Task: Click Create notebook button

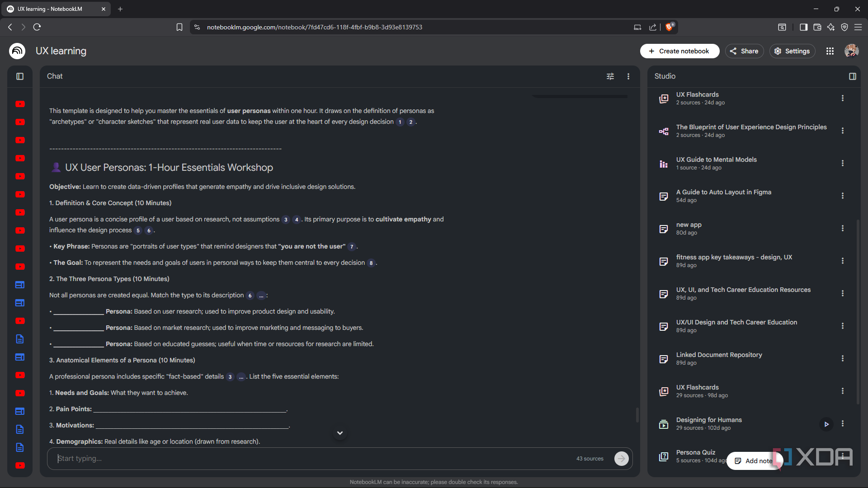Action: pyautogui.click(x=679, y=51)
